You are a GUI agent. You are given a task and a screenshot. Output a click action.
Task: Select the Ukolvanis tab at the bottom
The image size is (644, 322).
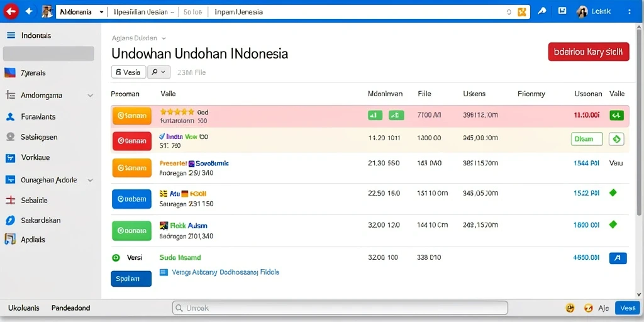click(24, 308)
